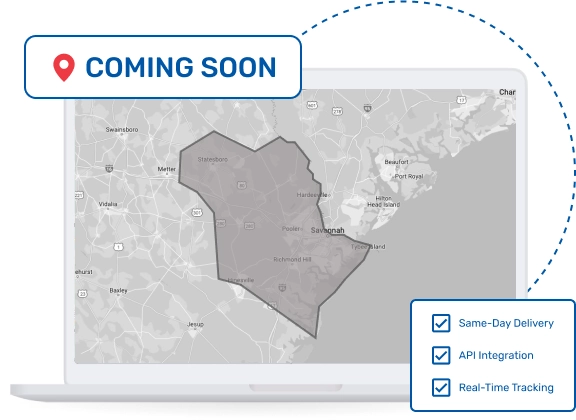Click the Route 301 highway shield

tap(197, 212)
